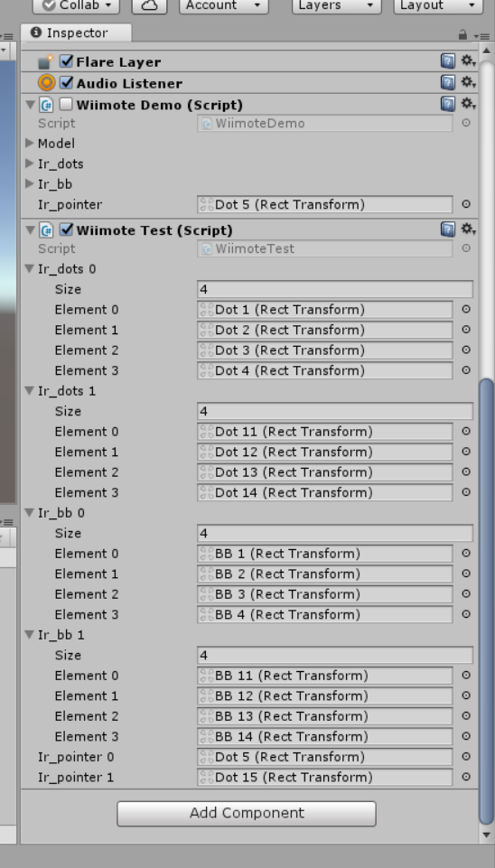Image resolution: width=495 pixels, height=868 pixels.
Task: Select the BB 13 (Rect Transform) field
Action: click(325, 716)
